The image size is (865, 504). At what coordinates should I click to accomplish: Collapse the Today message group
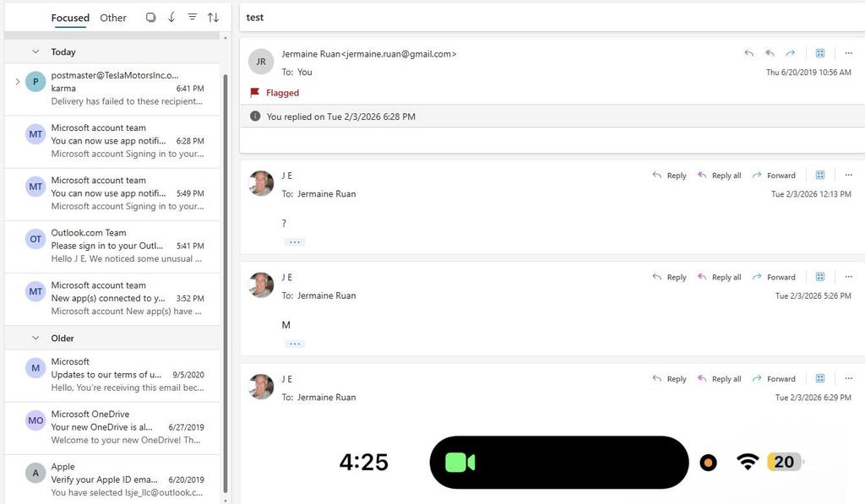click(35, 52)
